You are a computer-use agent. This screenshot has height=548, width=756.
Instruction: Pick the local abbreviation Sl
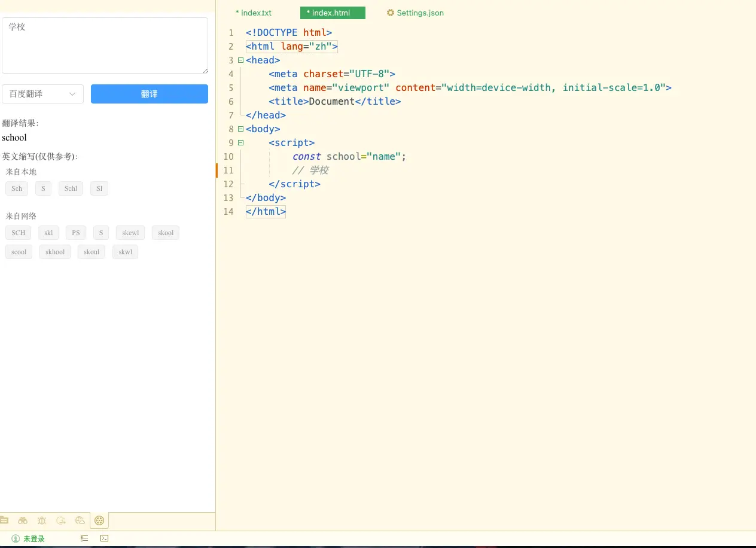[99, 188]
